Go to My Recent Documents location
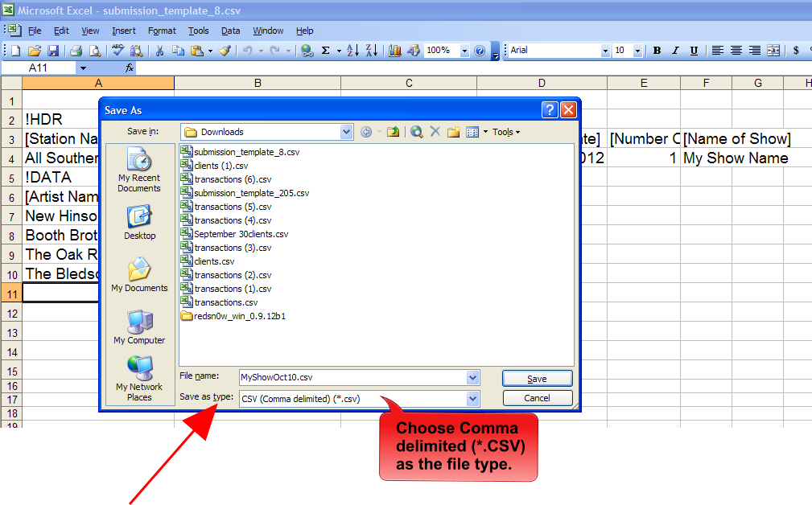 click(139, 170)
